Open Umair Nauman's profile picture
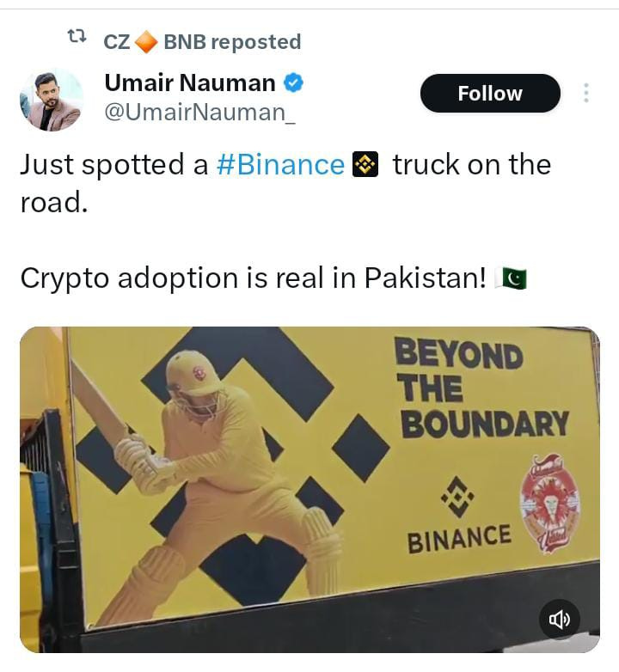 point(52,99)
